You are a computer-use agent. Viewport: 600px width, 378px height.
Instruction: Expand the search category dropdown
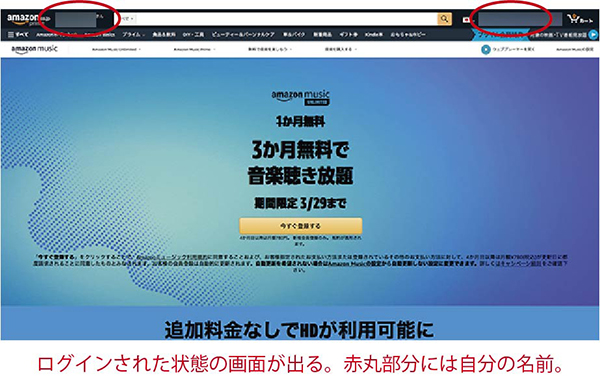(127, 18)
